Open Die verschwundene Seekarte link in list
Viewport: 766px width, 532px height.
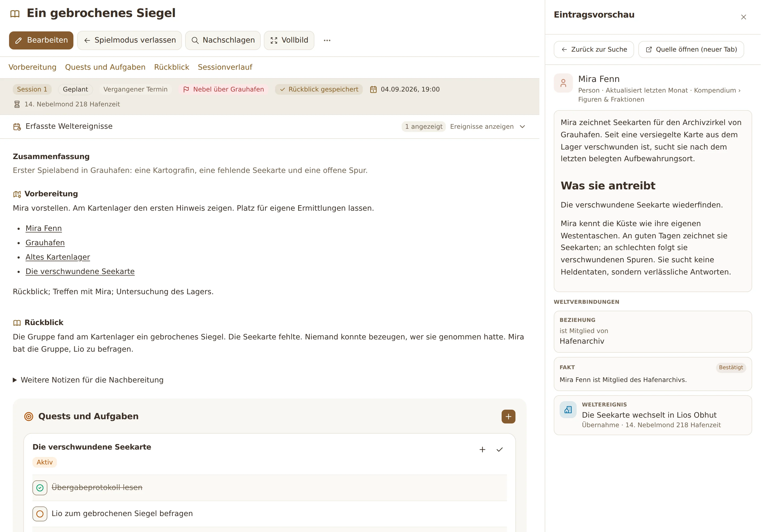pyautogui.click(x=80, y=271)
